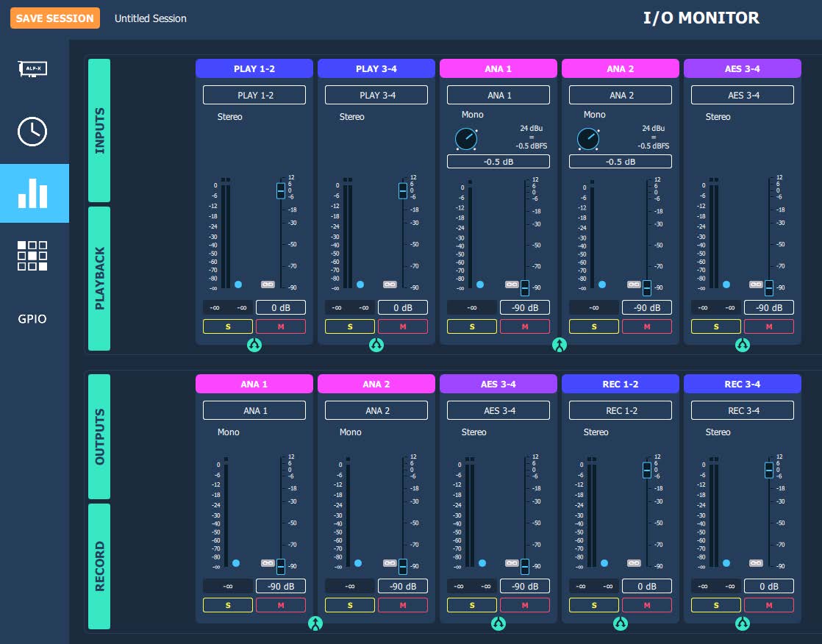Click the stereo link icon on PLAY 1-2
Image resolution: width=822 pixels, height=644 pixels.
268,284
